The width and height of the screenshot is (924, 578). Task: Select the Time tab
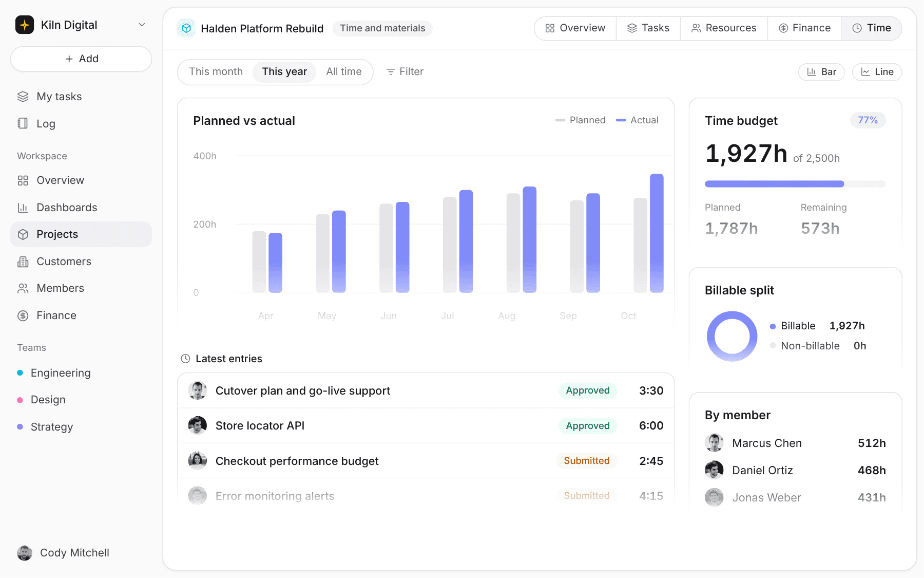872,28
